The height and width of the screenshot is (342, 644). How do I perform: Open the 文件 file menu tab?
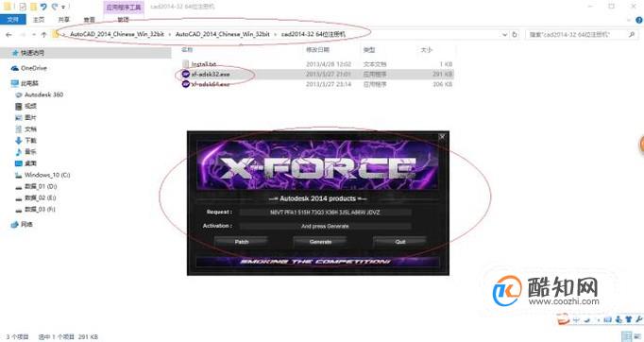pyautogui.click(x=12, y=19)
